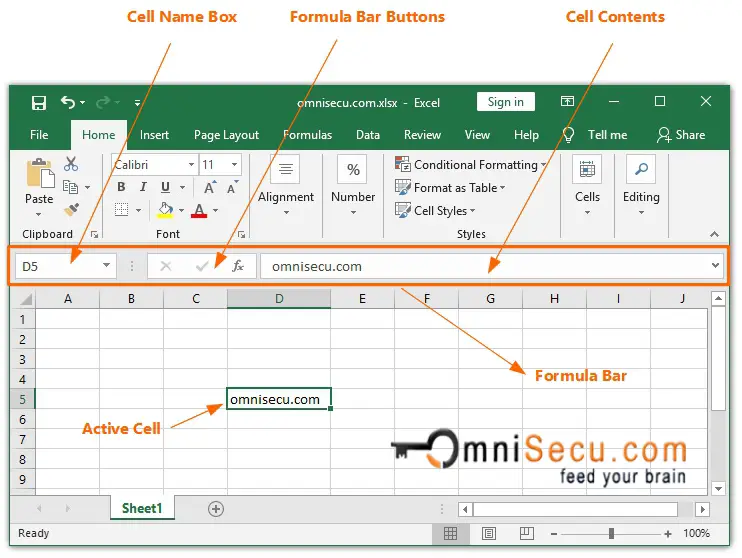Open the Borders dropdown arrow
The width and height of the screenshot is (742, 558).
coord(139,210)
